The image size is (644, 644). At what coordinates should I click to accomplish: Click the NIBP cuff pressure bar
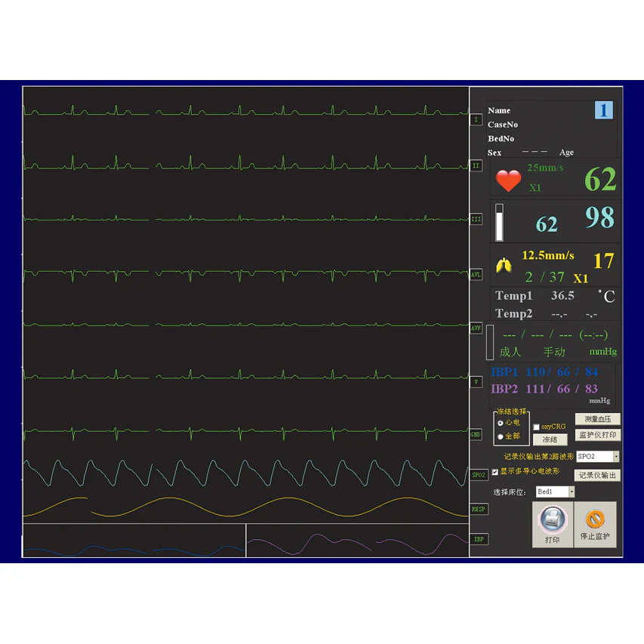(x=490, y=342)
